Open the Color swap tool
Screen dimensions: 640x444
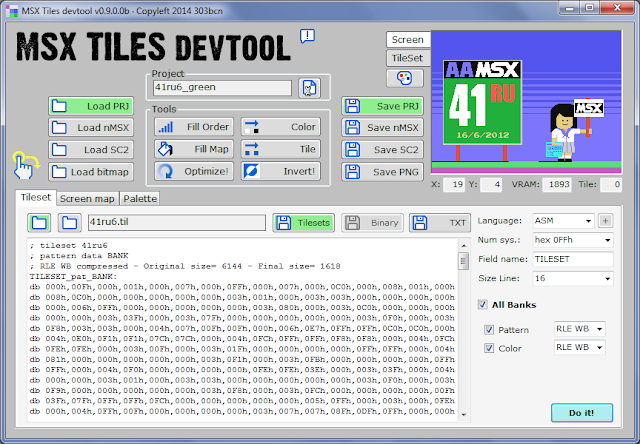280,127
